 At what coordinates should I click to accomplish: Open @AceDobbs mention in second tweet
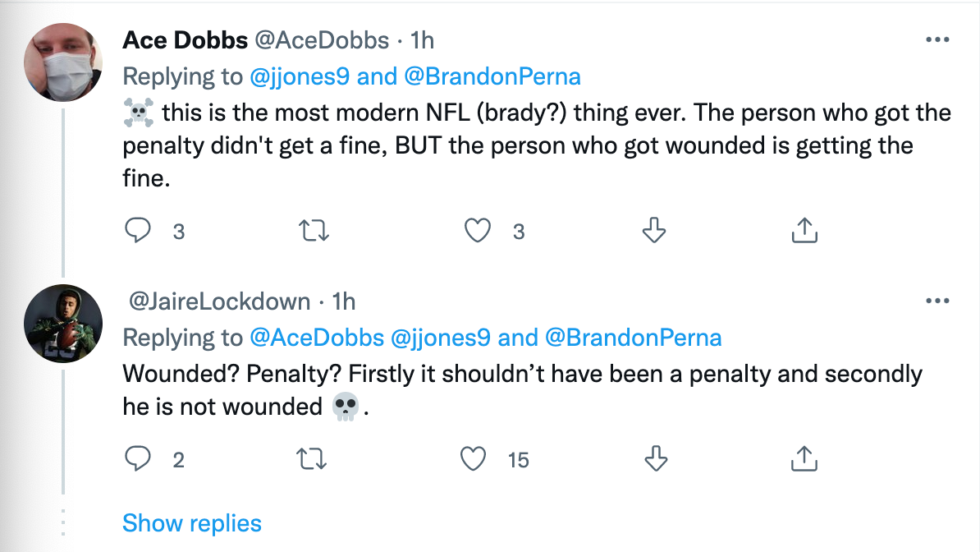[x=317, y=338]
